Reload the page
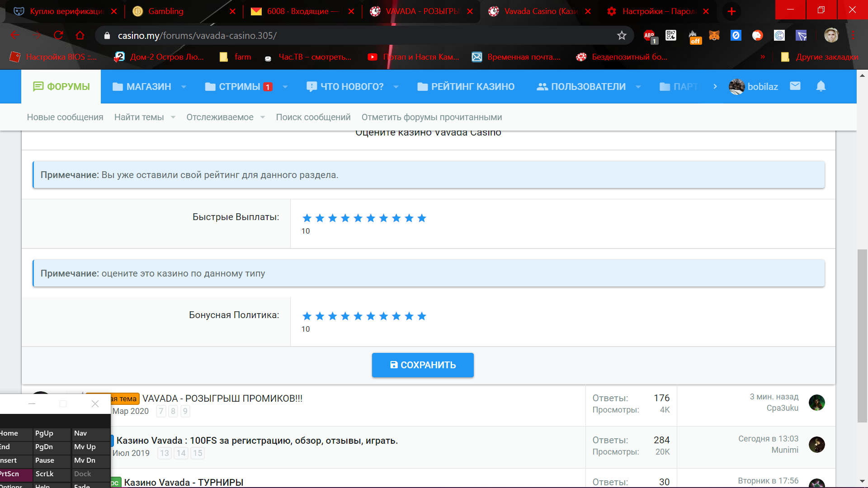 [58, 35]
